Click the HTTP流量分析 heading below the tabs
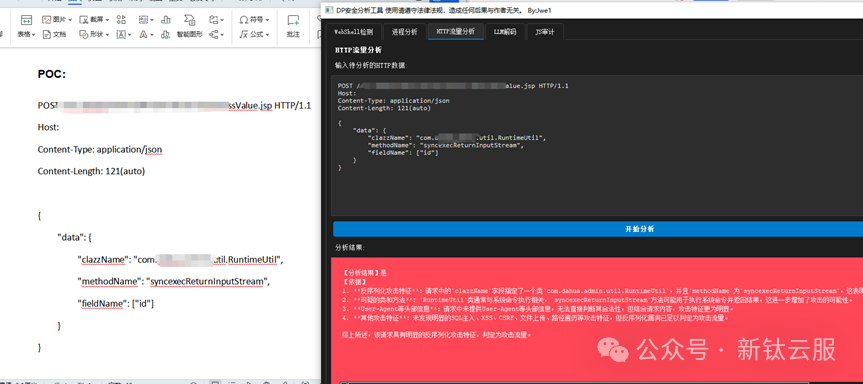 point(358,51)
